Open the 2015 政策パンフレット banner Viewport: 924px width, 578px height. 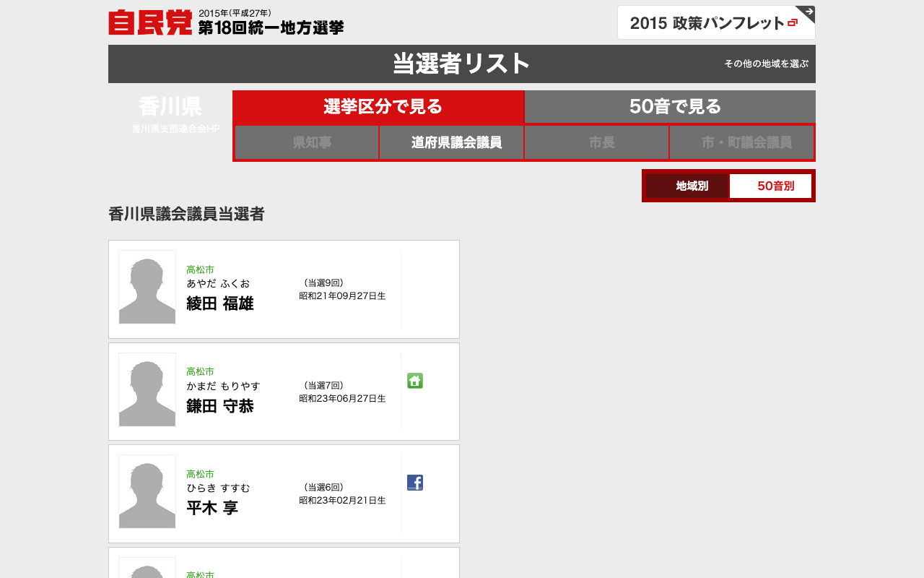[716, 22]
